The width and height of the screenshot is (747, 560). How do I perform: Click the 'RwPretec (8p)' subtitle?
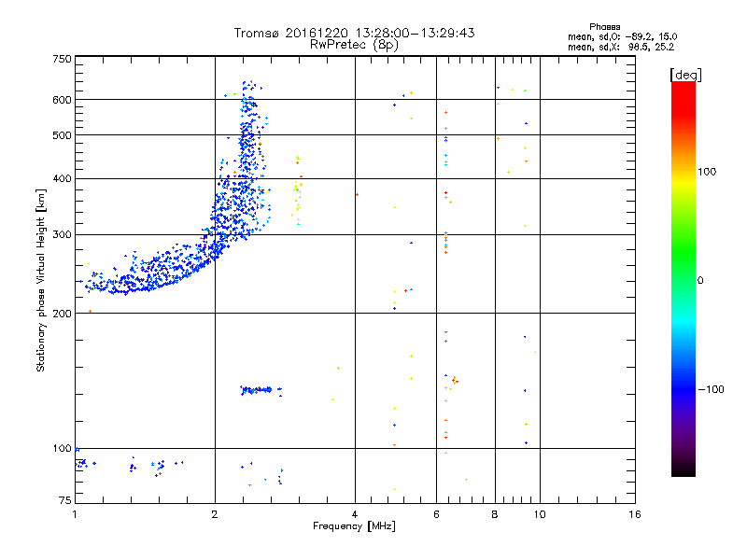pos(354,45)
